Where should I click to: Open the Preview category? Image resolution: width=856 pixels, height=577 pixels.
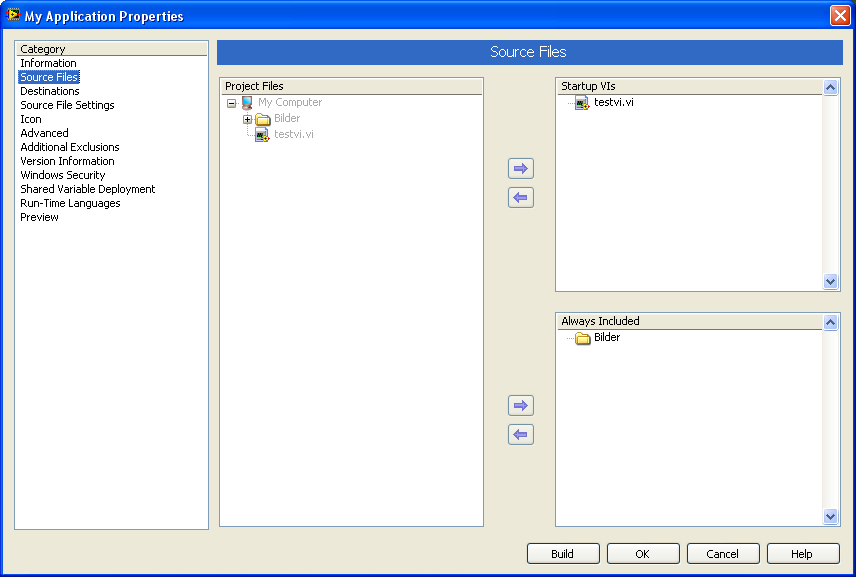click(x=39, y=217)
